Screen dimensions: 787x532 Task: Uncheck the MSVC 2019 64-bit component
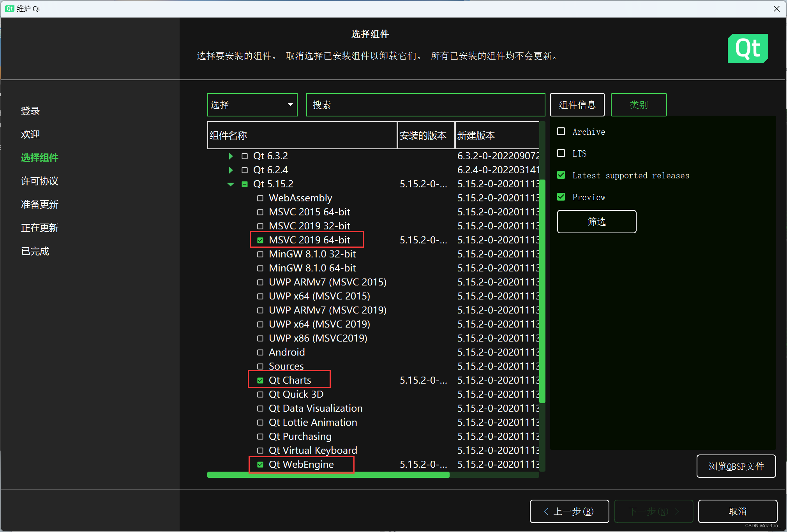coord(260,240)
